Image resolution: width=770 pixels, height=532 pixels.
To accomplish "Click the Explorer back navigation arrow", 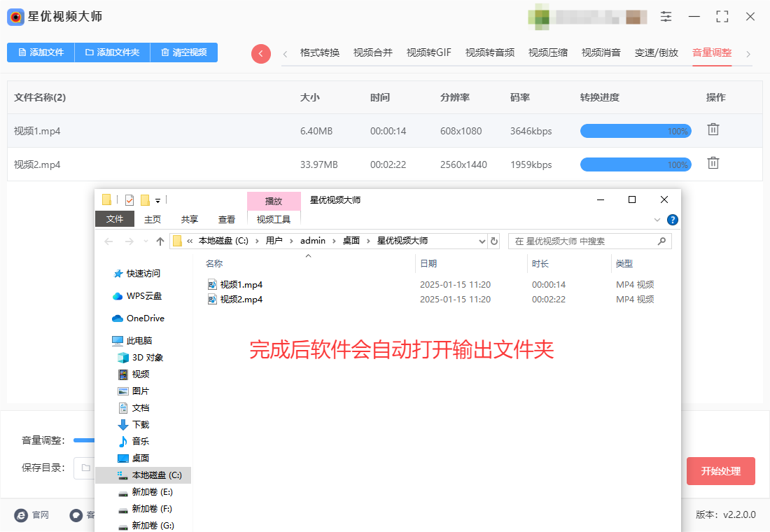I will click(109, 241).
